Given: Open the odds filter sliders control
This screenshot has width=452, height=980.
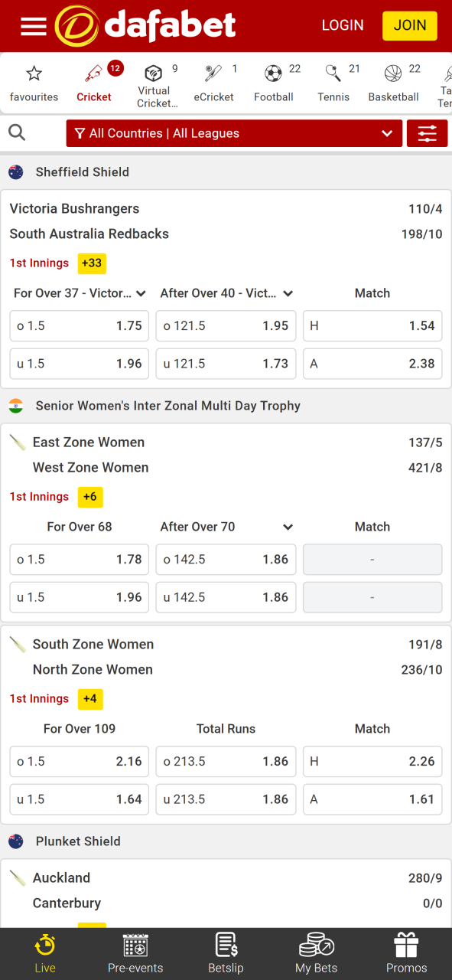Looking at the screenshot, I should 427,132.
